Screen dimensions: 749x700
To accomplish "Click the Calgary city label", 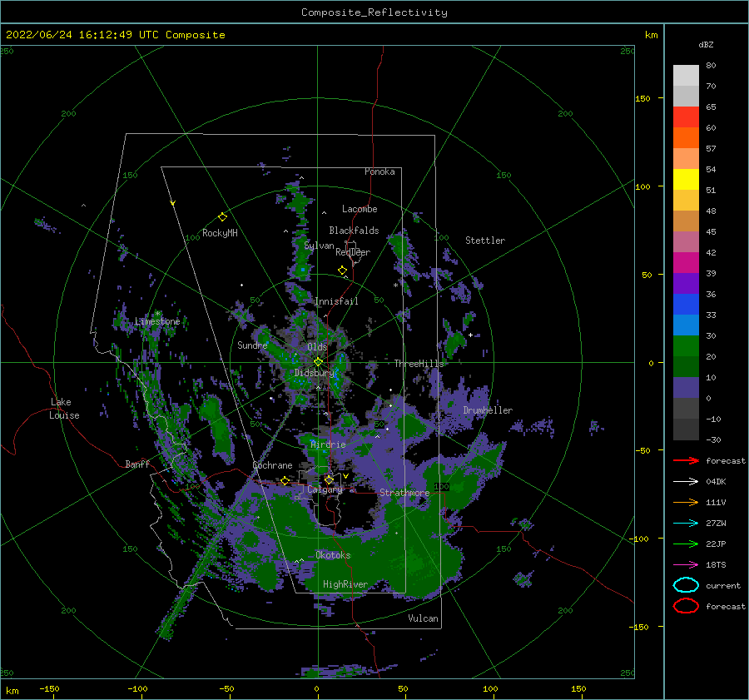I will tap(325, 489).
